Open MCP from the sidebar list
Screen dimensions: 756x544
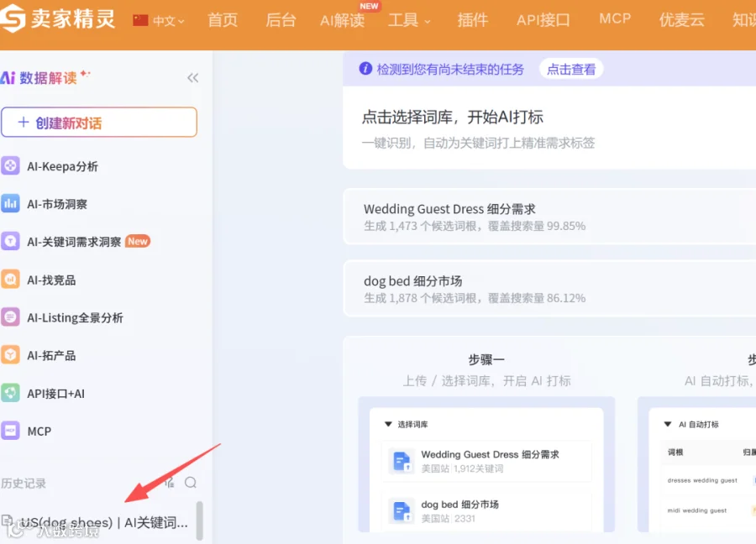[39, 432]
